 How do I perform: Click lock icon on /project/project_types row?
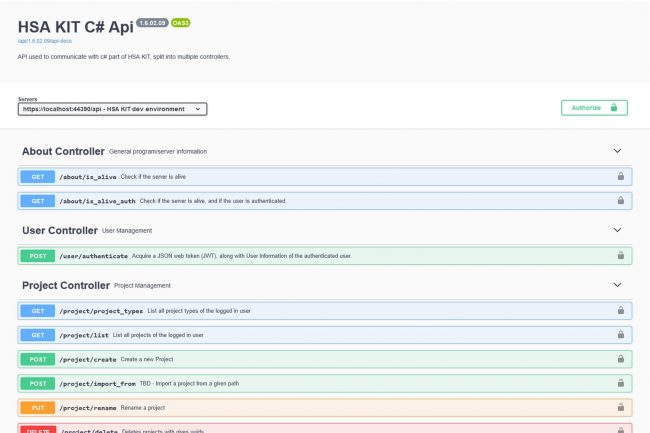pos(621,311)
